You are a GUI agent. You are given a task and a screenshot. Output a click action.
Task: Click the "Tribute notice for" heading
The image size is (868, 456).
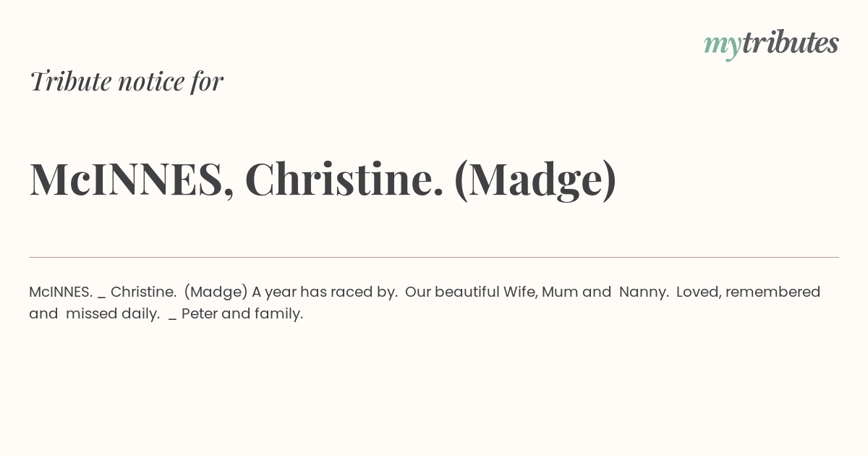click(x=127, y=81)
